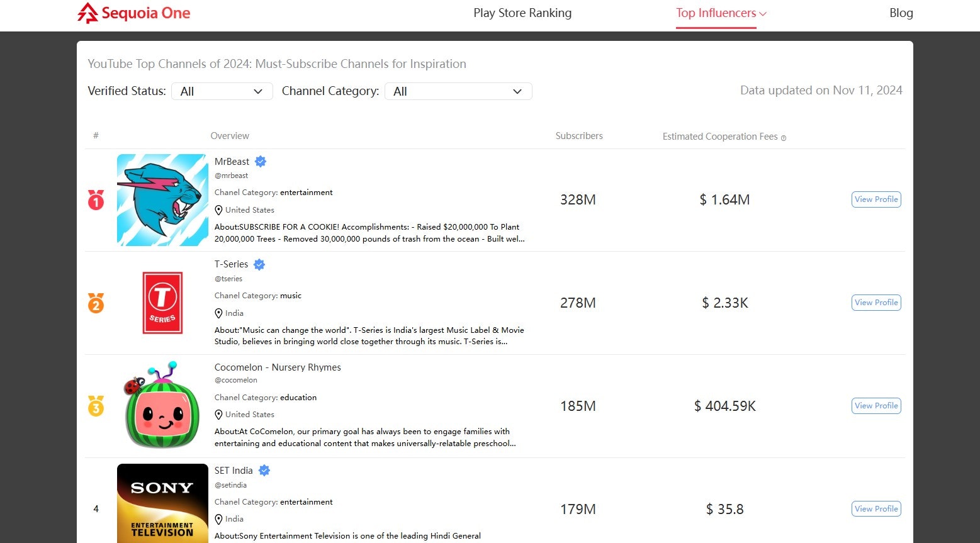
Task: Open Cocomelon - Nursery Rhymes name link
Action: pos(278,367)
